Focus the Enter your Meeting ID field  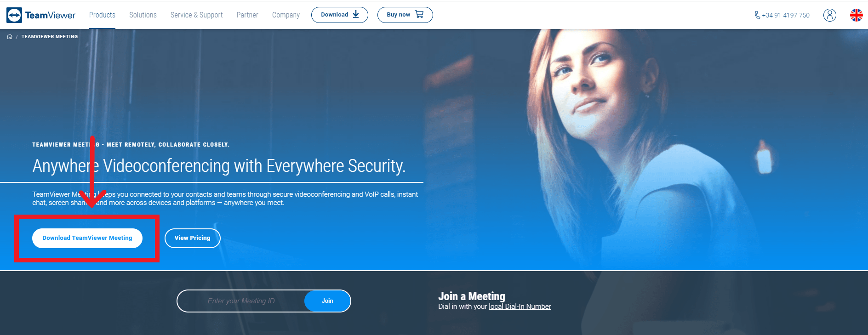click(241, 301)
